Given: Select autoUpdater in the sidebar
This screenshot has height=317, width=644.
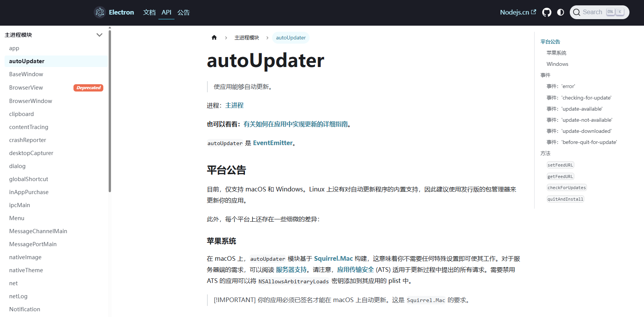Looking at the screenshot, I should (56, 61).
